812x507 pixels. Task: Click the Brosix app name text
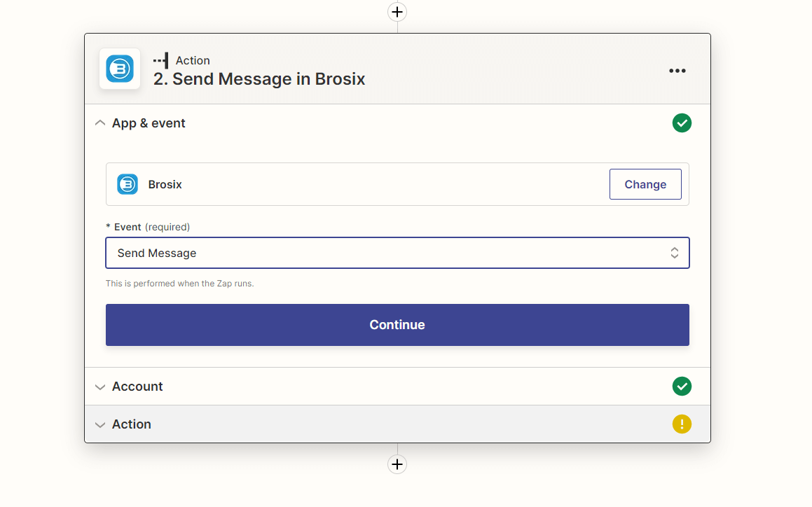coord(165,184)
